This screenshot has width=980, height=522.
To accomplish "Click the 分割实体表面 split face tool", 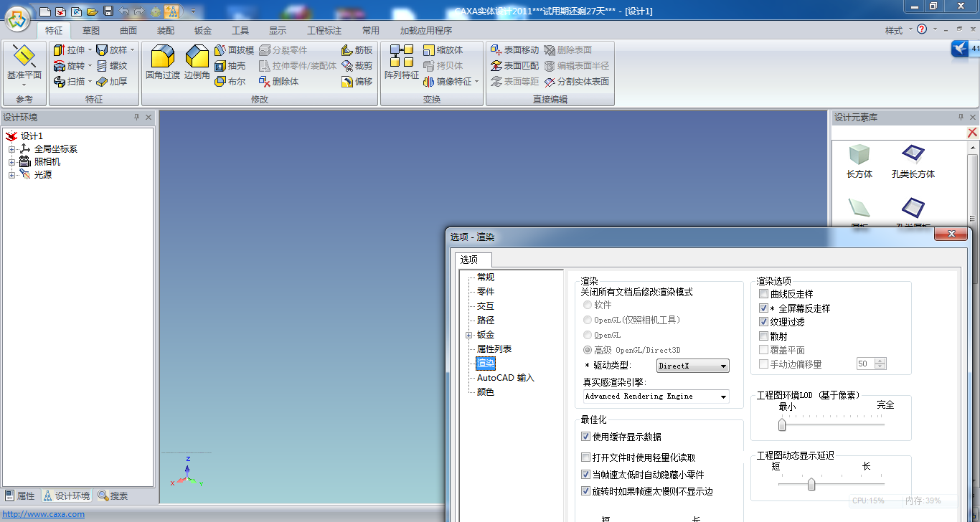I will point(577,82).
